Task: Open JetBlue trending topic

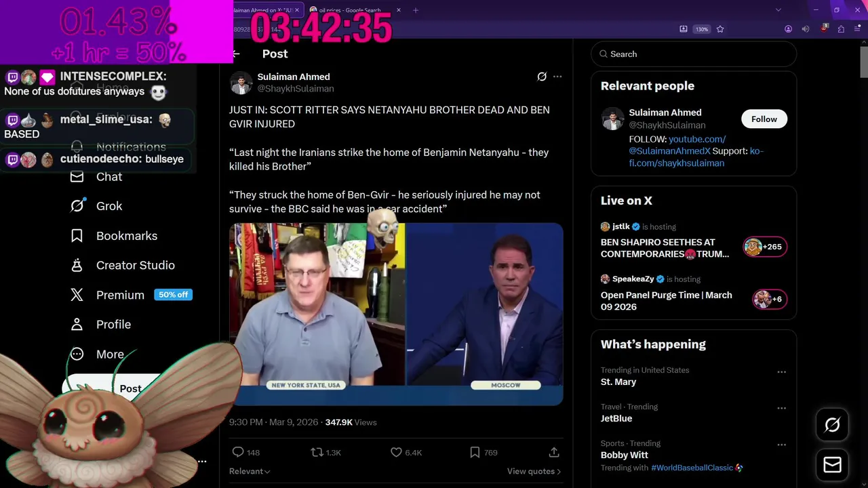Action: click(x=616, y=419)
